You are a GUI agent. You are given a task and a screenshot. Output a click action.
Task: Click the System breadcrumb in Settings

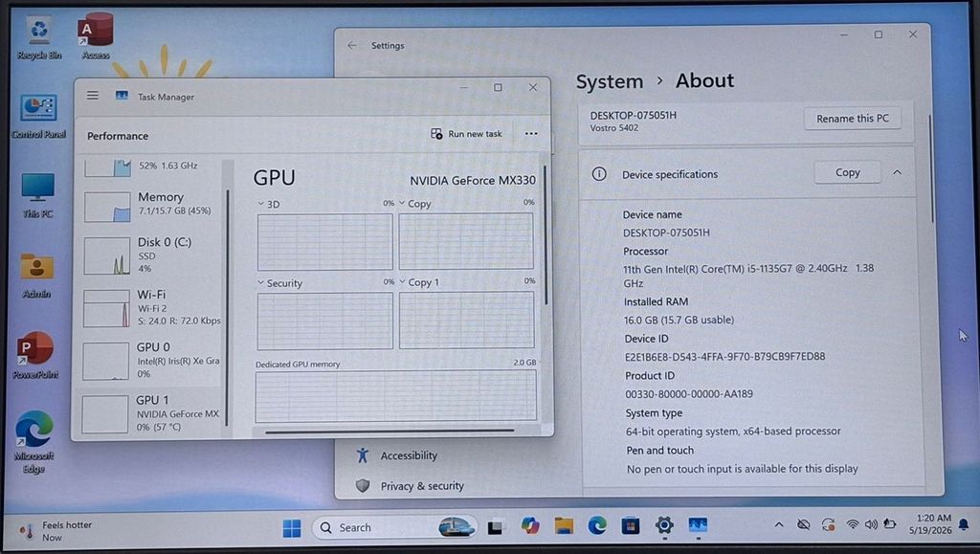point(610,82)
